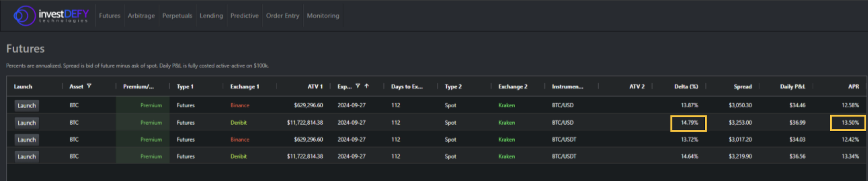
Task: Click the highlighted 14.79% delta cell
Action: 688,123
